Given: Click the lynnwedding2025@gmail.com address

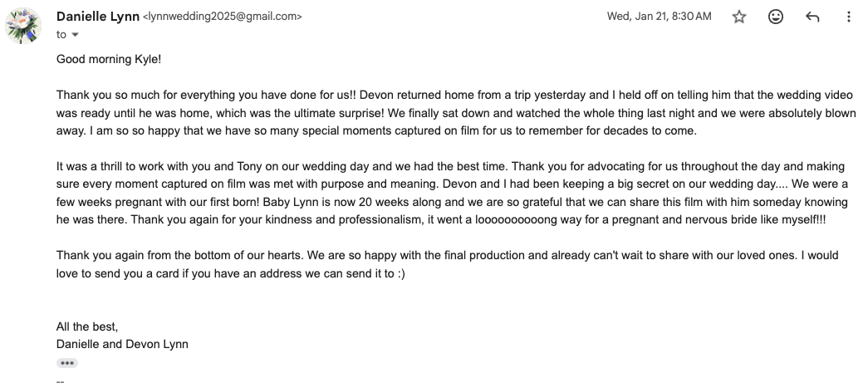Looking at the screenshot, I should coord(223,17).
